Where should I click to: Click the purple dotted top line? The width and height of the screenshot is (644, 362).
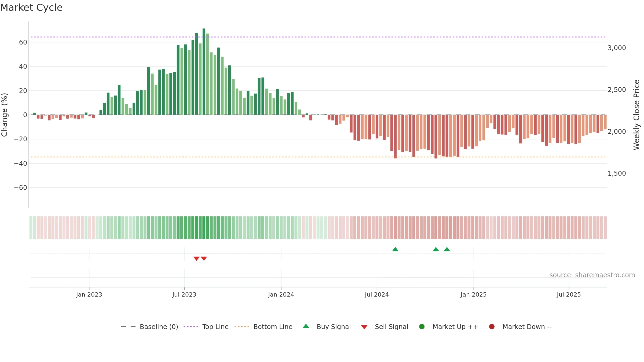(x=318, y=37)
